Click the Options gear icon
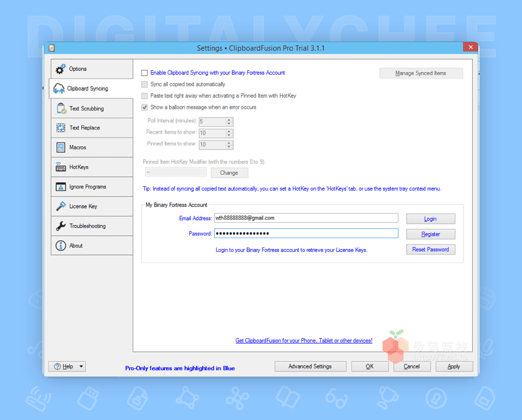Image resolution: width=522 pixels, height=420 pixels. tap(61, 69)
